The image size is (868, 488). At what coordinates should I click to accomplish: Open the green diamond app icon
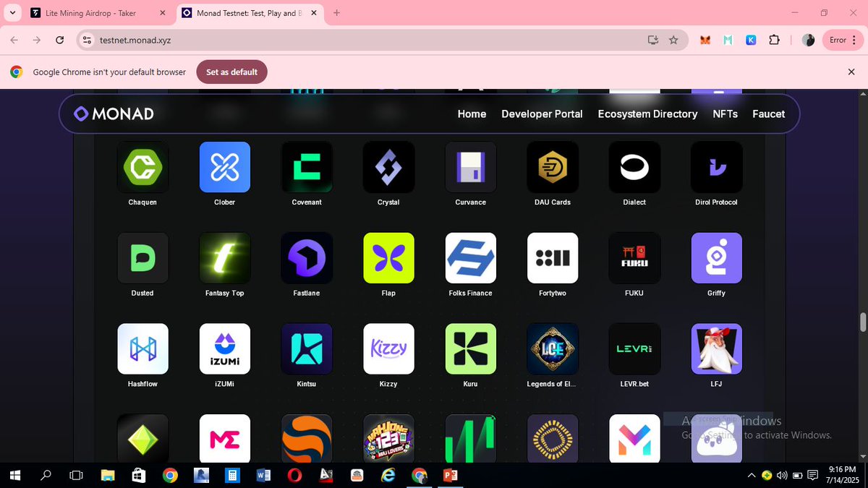point(142,438)
